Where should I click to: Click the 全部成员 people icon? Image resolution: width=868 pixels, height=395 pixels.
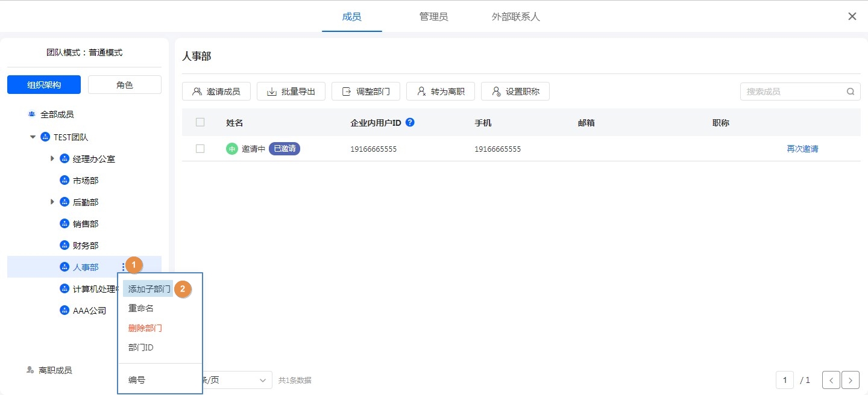click(x=31, y=114)
